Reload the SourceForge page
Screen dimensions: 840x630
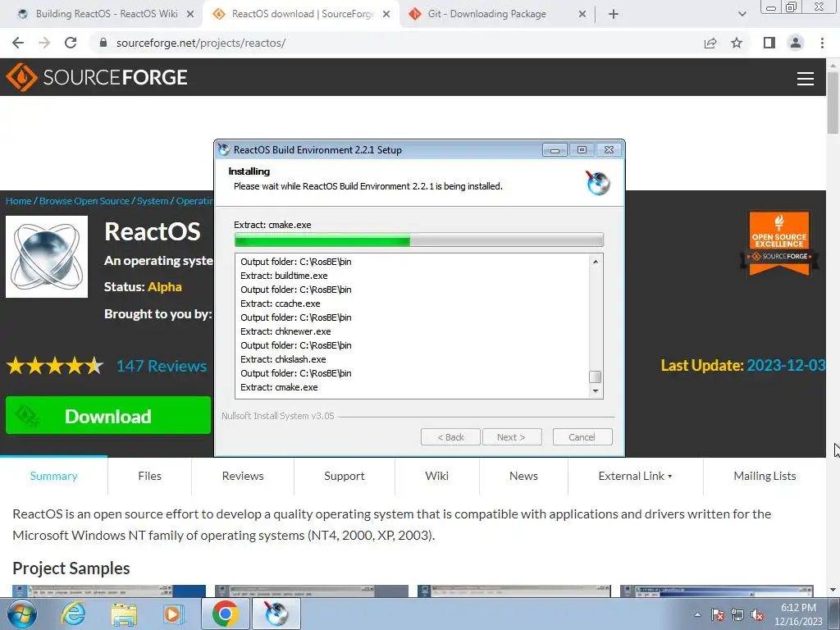tap(71, 43)
